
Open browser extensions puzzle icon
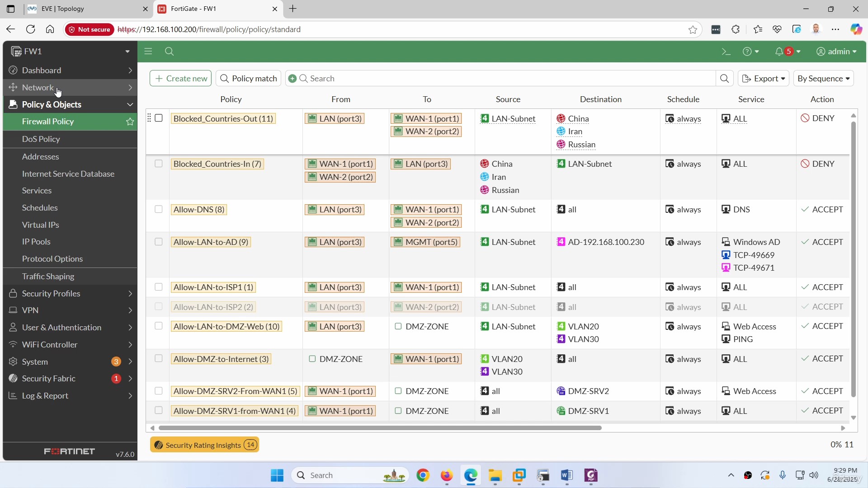click(x=736, y=29)
